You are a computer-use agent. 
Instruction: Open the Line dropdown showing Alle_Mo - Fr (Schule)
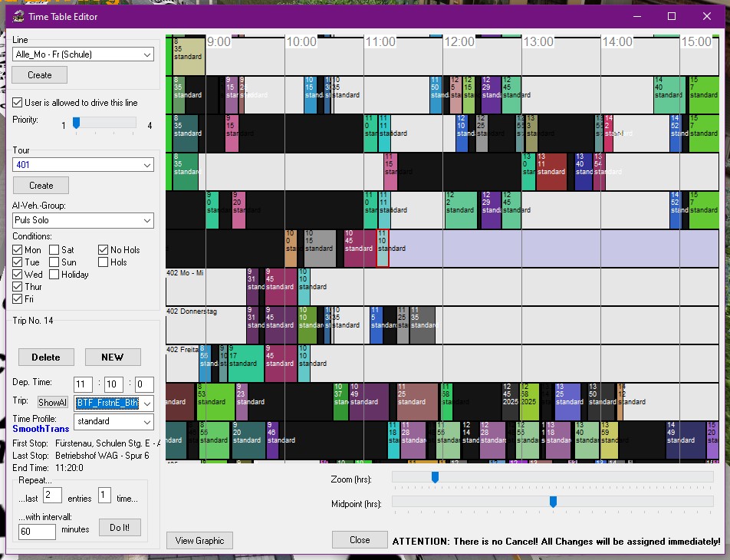[83, 54]
